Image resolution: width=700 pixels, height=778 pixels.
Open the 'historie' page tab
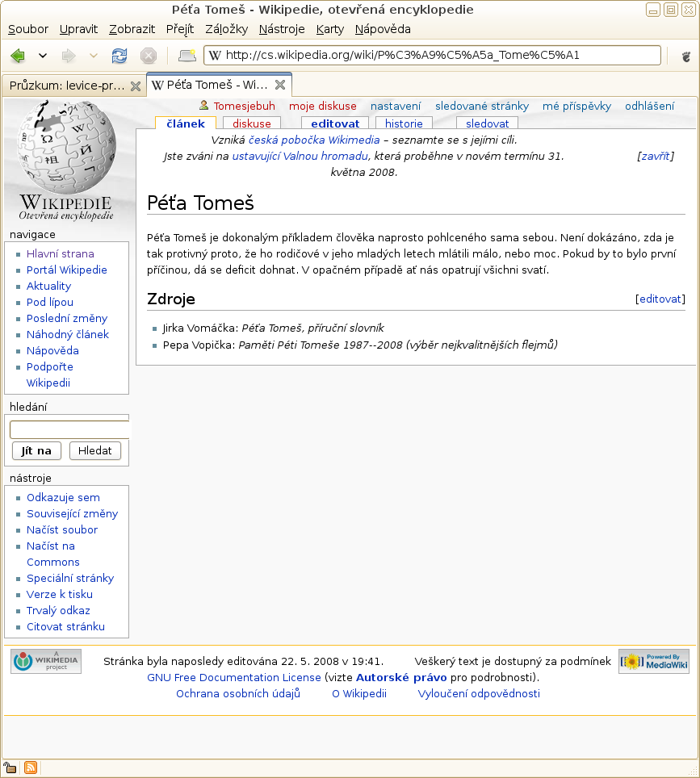pos(404,123)
